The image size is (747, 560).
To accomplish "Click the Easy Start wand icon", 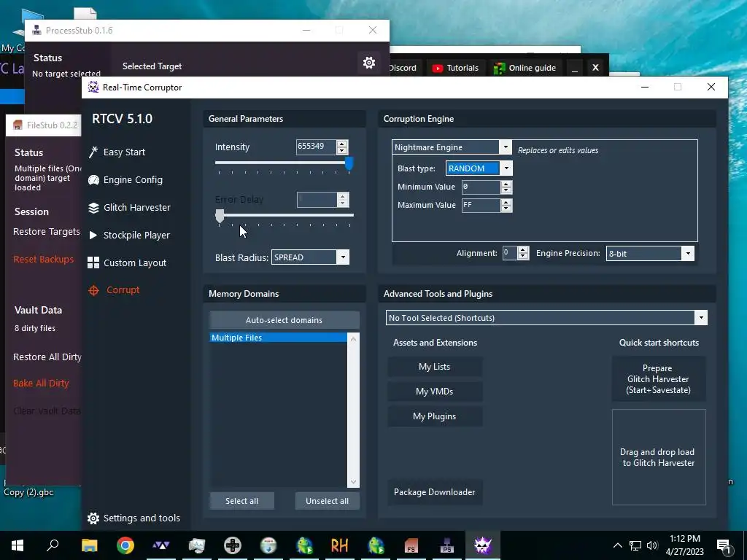I will (x=93, y=152).
